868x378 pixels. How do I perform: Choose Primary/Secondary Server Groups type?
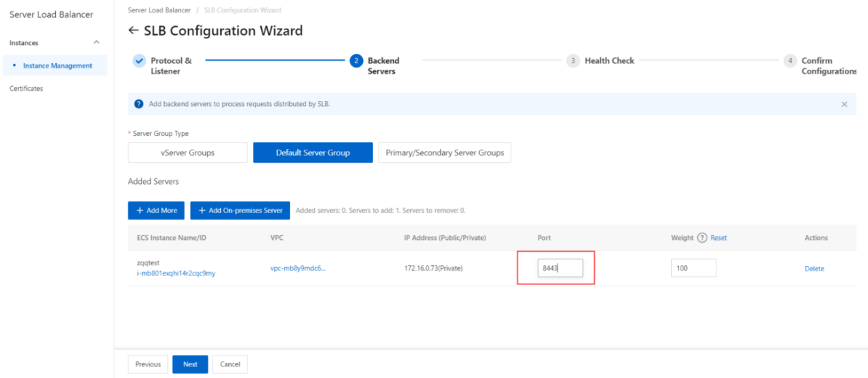click(445, 153)
